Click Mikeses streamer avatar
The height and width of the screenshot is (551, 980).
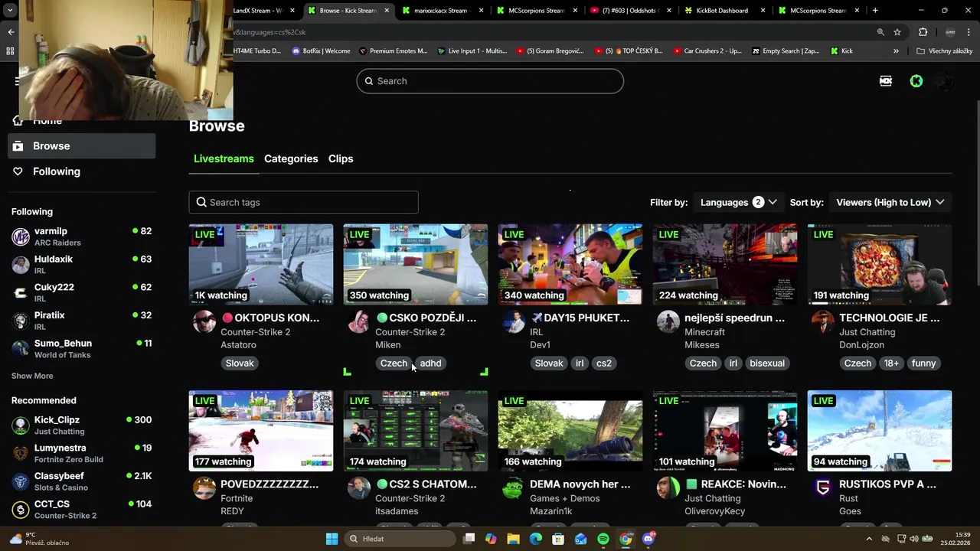tap(668, 321)
